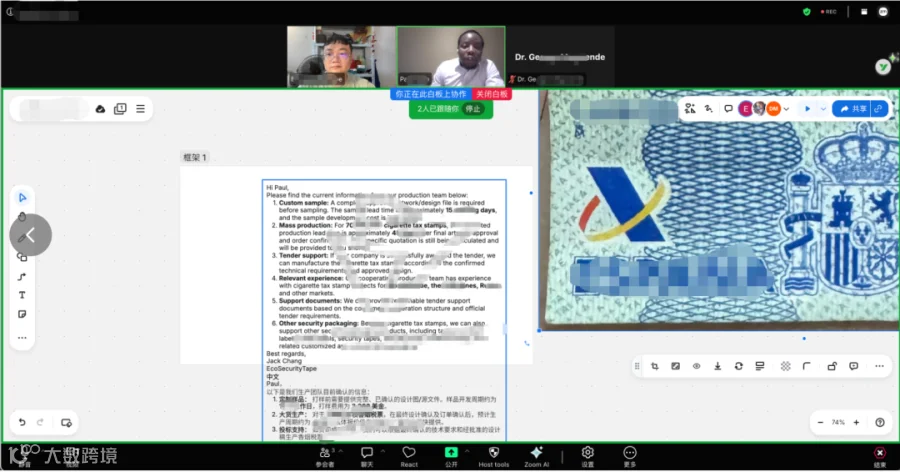This screenshot has width=900, height=472.
Task: Select the Dr. Ge participant video tile
Action: 560,57
